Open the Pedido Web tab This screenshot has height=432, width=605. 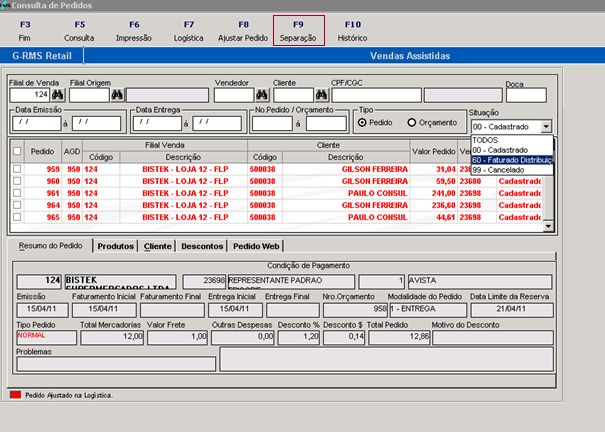[258, 245]
